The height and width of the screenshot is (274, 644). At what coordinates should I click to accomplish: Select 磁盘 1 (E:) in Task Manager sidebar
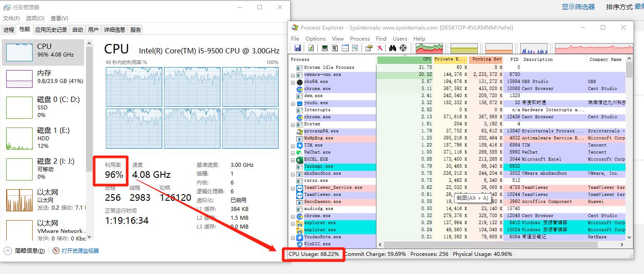pos(43,138)
